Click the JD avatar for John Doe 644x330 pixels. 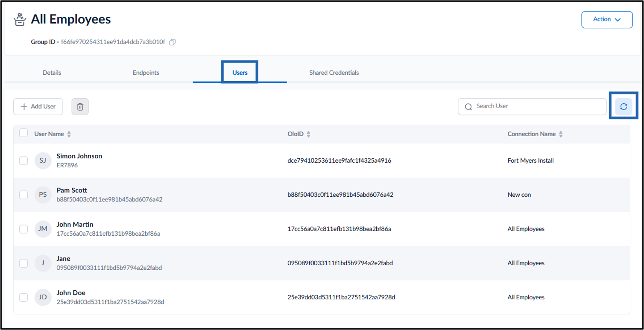click(x=43, y=297)
